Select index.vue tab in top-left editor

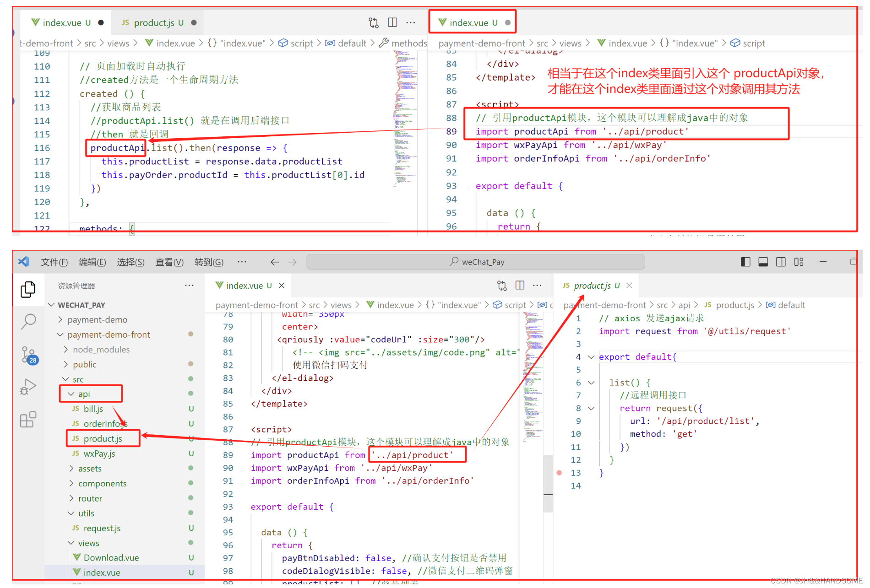pos(67,22)
